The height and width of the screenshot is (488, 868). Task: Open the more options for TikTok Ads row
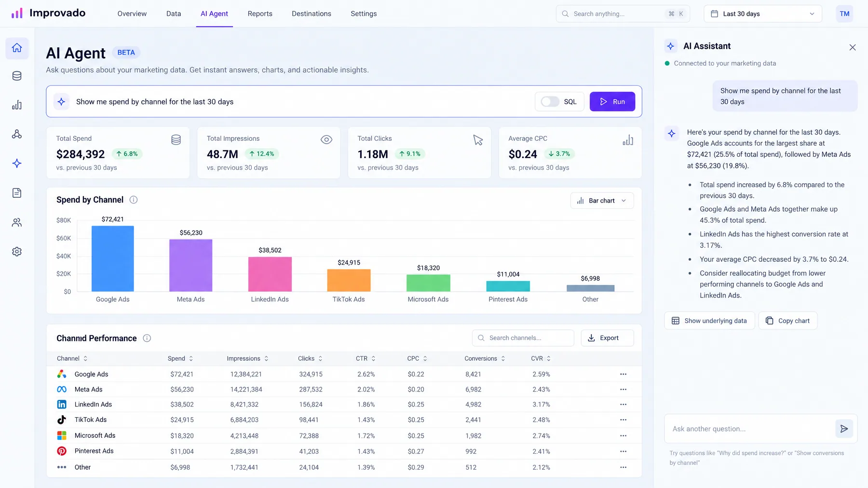pos(623,420)
